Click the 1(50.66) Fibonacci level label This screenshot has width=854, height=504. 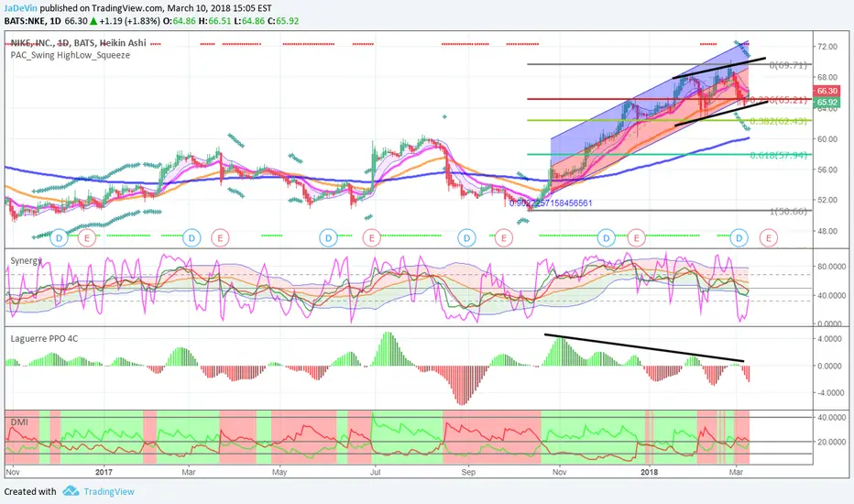point(788,212)
